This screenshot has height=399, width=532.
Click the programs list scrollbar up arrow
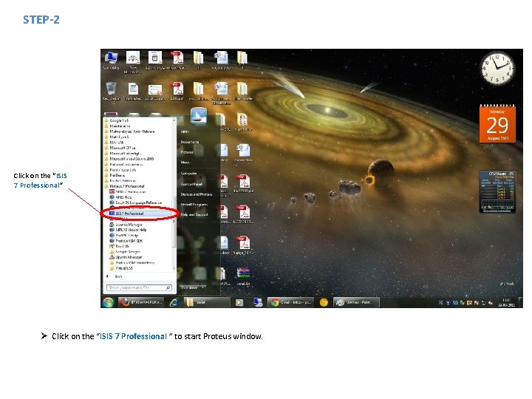[174, 120]
